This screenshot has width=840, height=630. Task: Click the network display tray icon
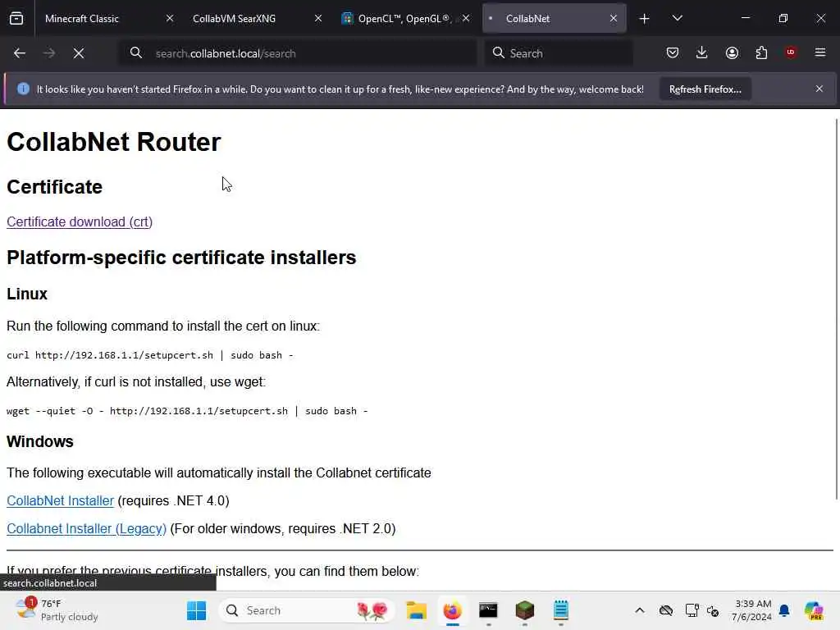click(x=692, y=610)
